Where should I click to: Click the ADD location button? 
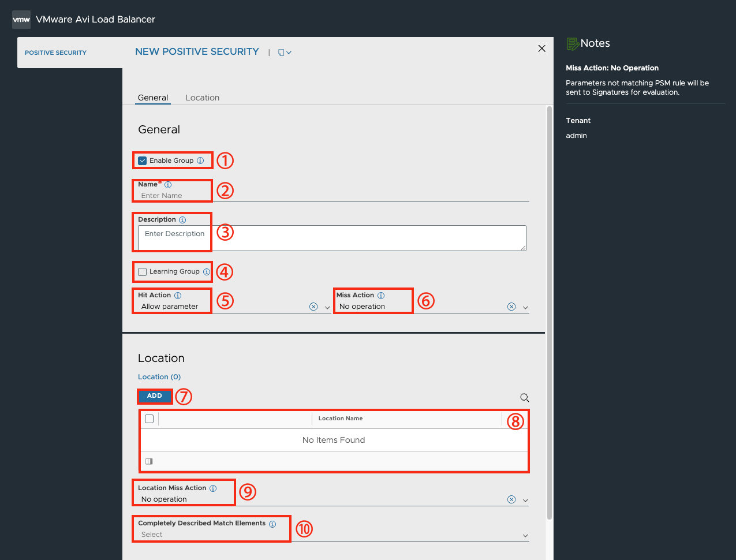pyautogui.click(x=155, y=396)
